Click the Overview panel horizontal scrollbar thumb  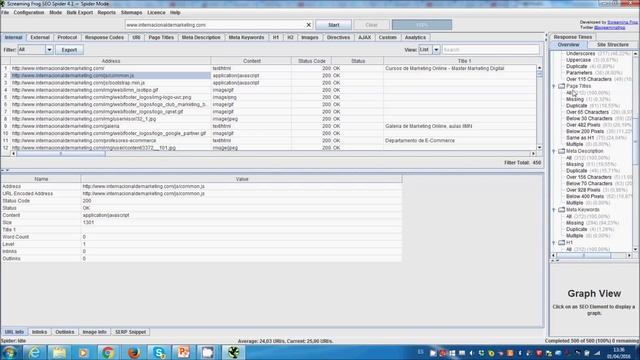584,256
